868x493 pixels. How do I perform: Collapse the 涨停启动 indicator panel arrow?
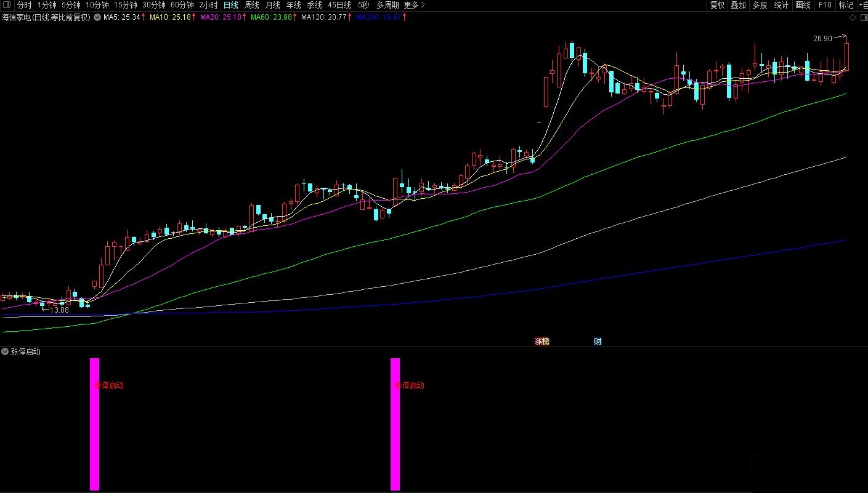[x=6, y=351]
